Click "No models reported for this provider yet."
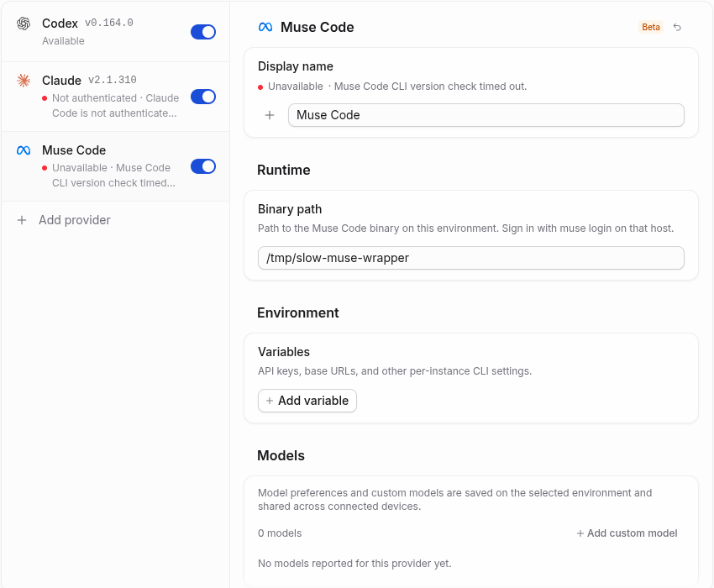The width and height of the screenshot is (714, 588). (x=354, y=564)
